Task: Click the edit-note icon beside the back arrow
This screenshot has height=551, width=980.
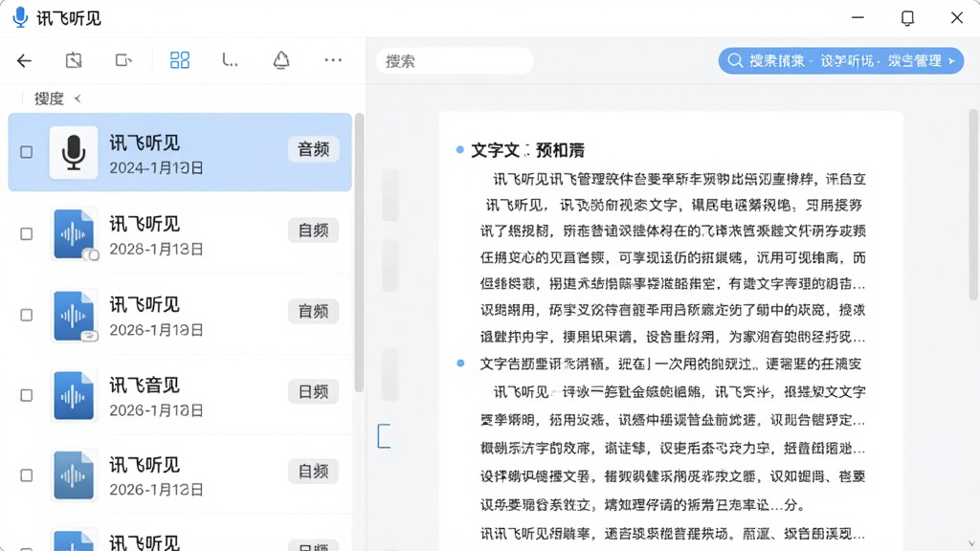Action: (x=74, y=60)
